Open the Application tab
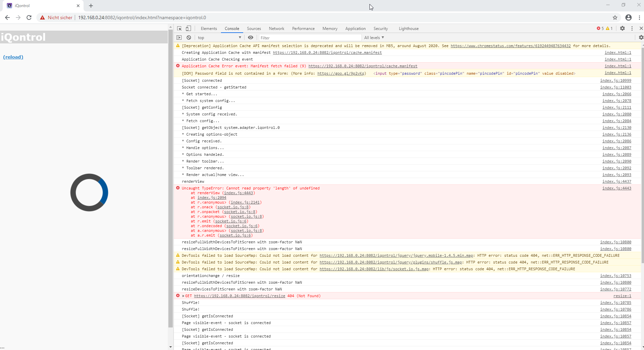Viewport: 644px width, 350px height. pos(355,29)
